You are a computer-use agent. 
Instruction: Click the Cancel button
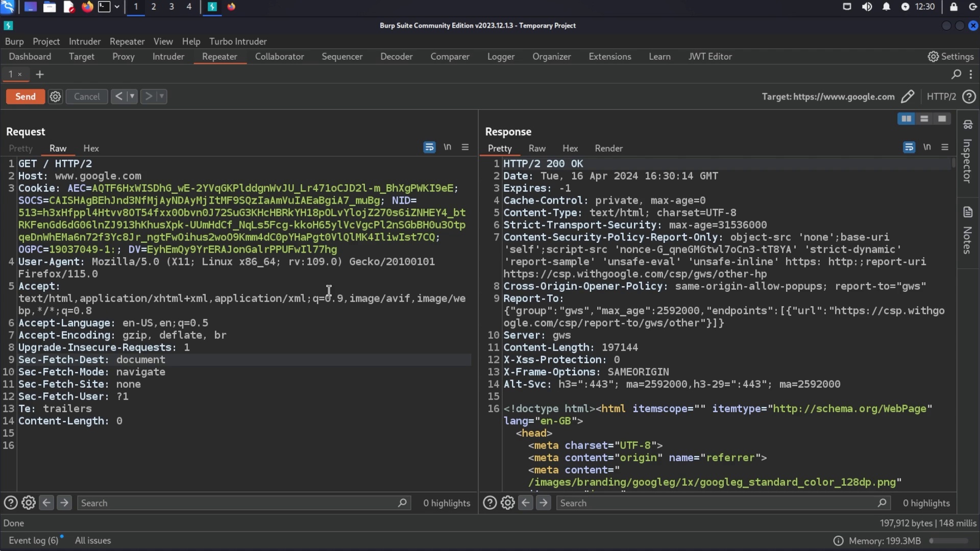[x=87, y=96]
